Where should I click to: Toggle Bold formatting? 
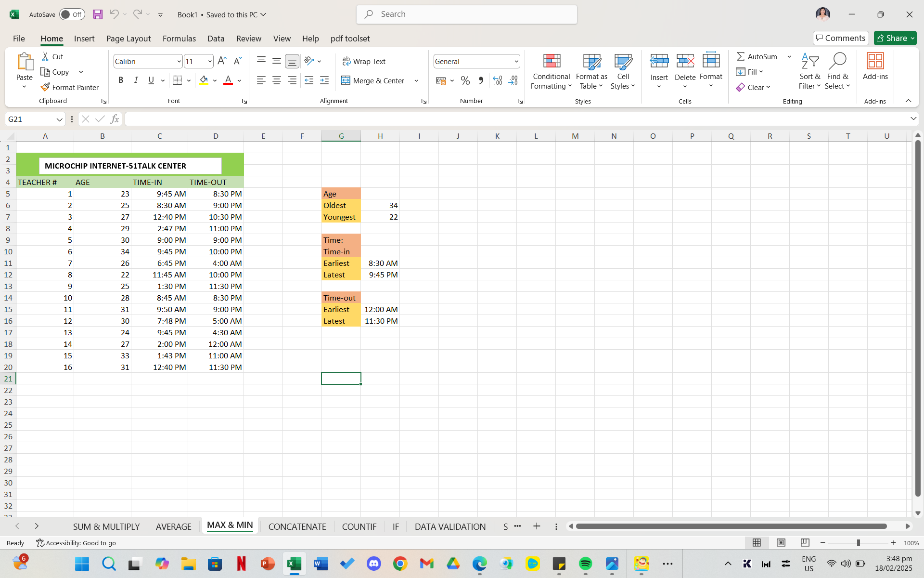(x=121, y=80)
